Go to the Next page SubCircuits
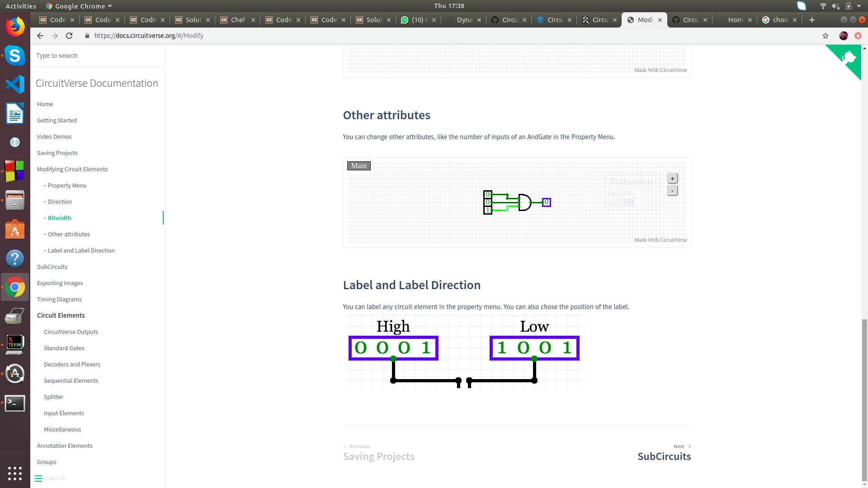The height and width of the screenshot is (488, 868). (x=664, y=456)
